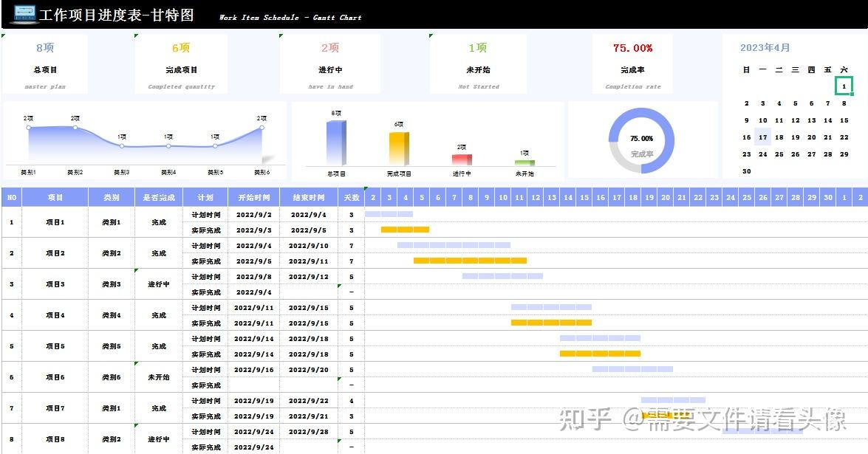Pick day 17 in the April calendar
This screenshot has height=454, width=868.
pyautogui.click(x=763, y=137)
